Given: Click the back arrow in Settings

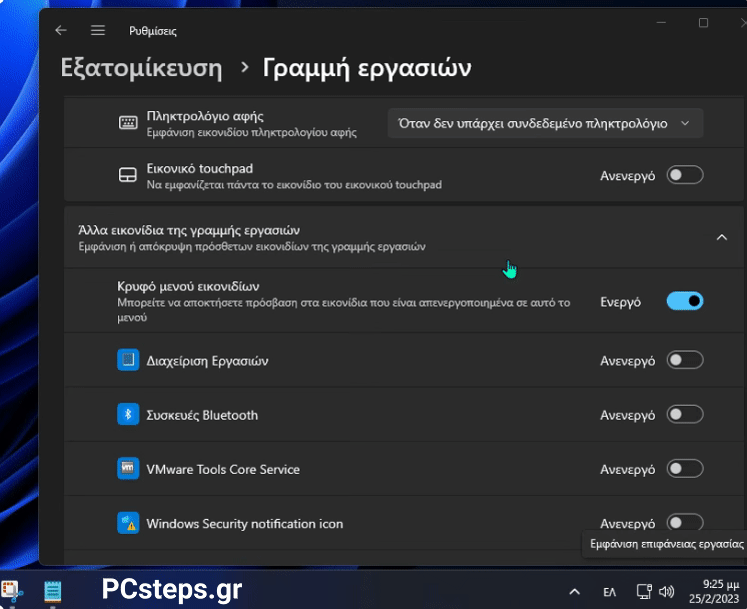Looking at the screenshot, I should pos(62,31).
